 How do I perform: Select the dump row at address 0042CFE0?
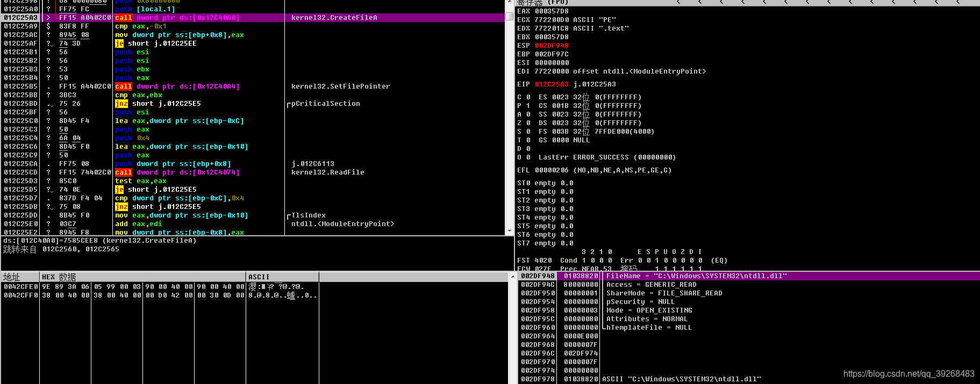[160, 287]
